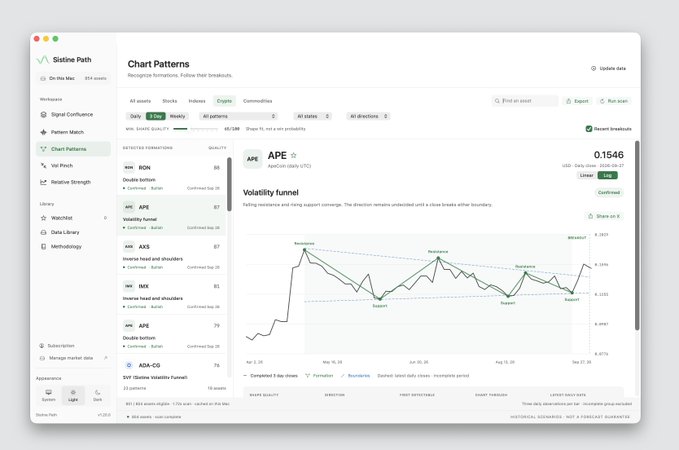Image resolution: width=679 pixels, height=450 pixels.
Task: Switch to Indexes tab
Action: click(x=197, y=101)
